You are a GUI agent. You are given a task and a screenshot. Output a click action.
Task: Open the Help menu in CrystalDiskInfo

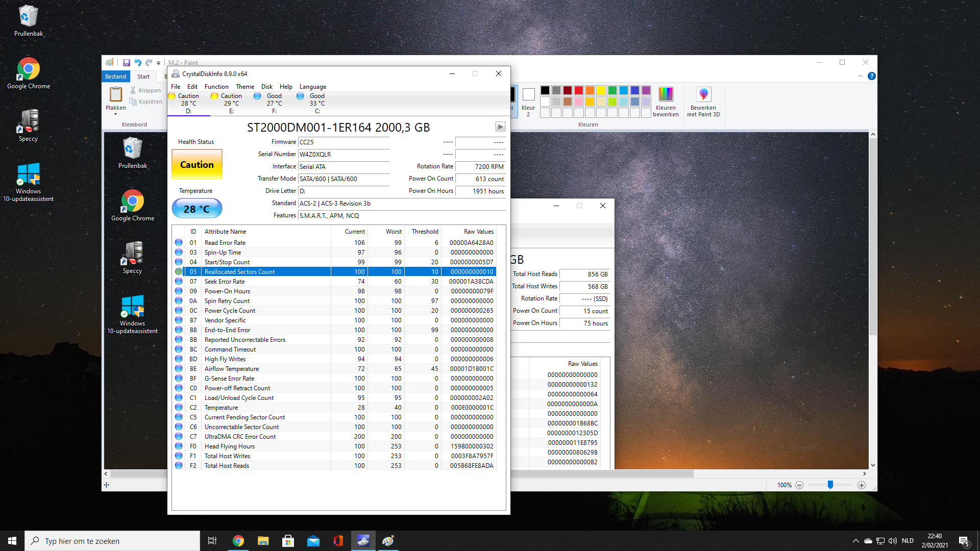(286, 87)
